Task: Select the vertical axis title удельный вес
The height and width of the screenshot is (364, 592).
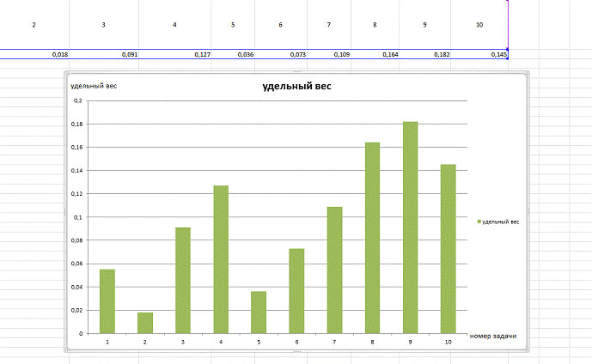Action: [88, 86]
